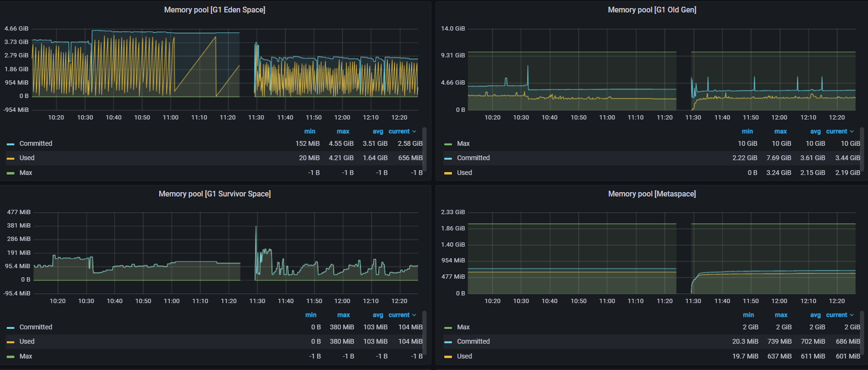
Task: Toggle Max series in Eden Space legend
Action: click(x=26, y=173)
